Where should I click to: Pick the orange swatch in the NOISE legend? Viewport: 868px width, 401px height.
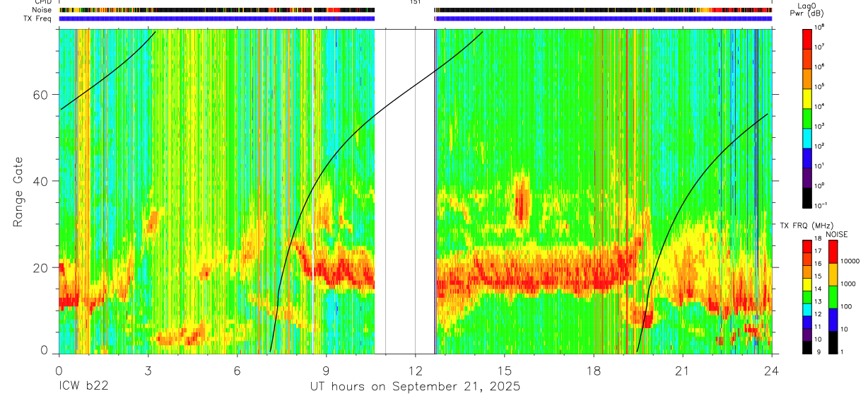coord(834,274)
